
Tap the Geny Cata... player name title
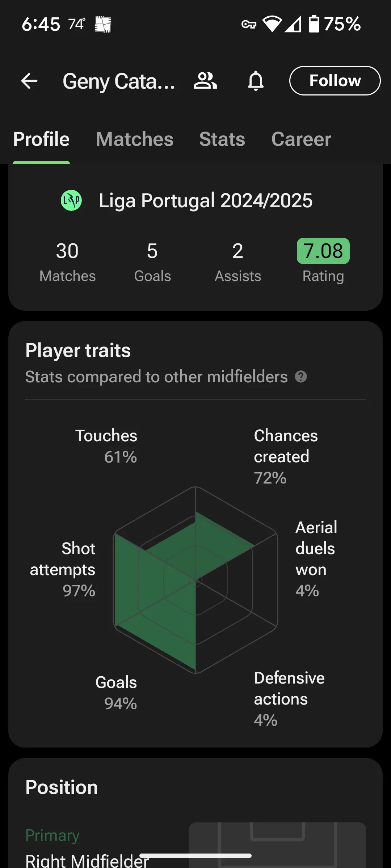119,81
